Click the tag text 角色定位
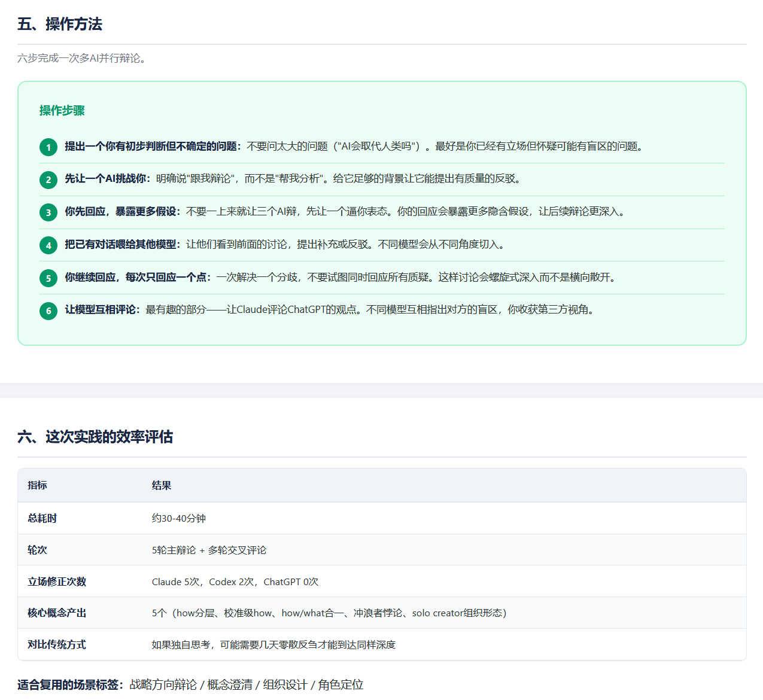 coord(341,684)
